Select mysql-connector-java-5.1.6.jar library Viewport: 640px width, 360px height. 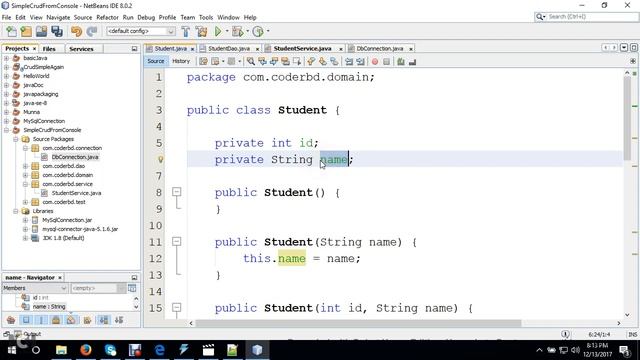pyautogui.click(x=80, y=229)
